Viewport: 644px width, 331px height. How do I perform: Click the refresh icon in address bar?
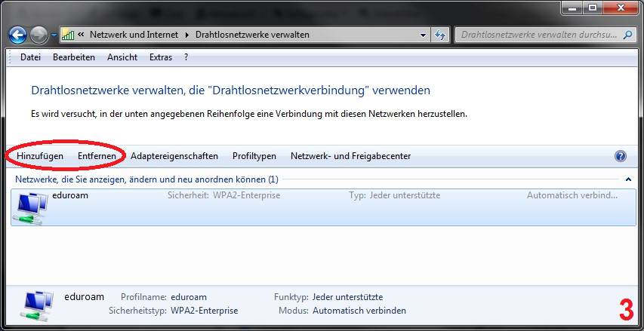pos(440,35)
